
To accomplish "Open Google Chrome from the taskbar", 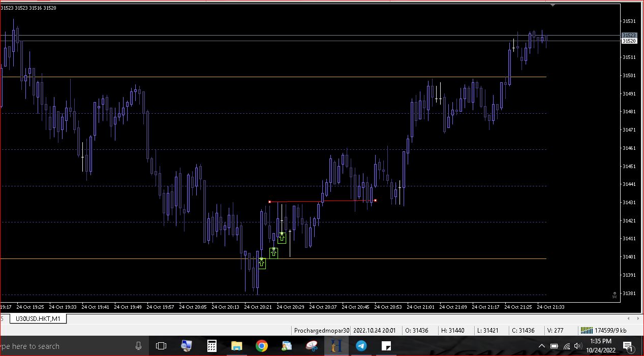I will (262, 346).
